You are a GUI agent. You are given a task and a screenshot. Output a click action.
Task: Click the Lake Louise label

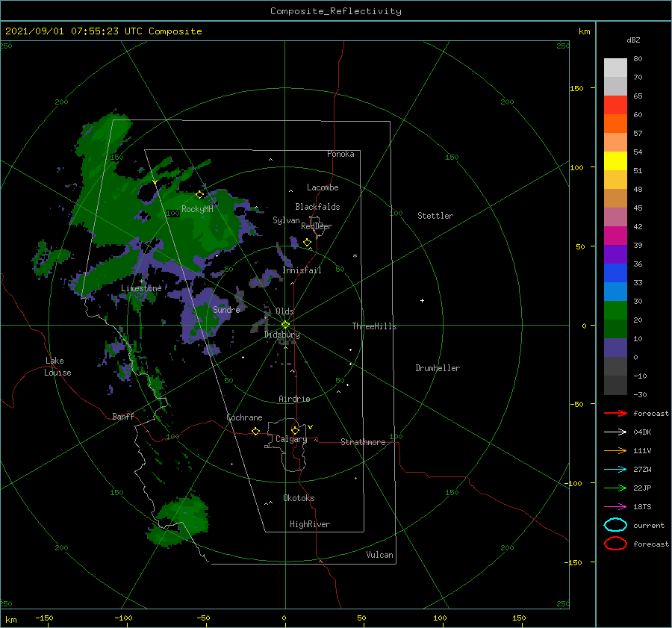(57, 367)
